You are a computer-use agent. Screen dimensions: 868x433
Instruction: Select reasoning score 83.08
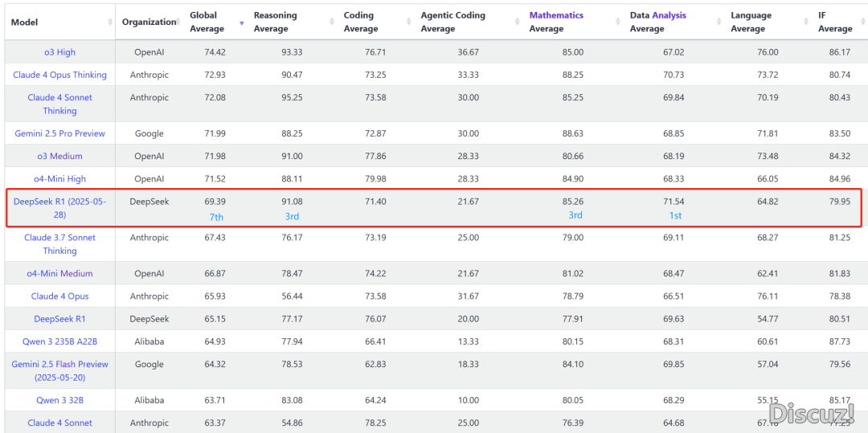pyautogui.click(x=292, y=400)
